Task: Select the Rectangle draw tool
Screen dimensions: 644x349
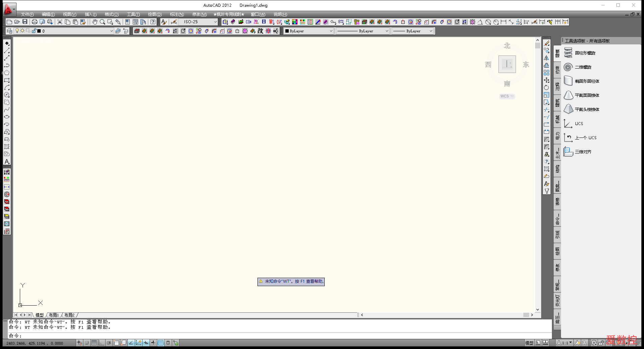Action: tap(7, 80)
